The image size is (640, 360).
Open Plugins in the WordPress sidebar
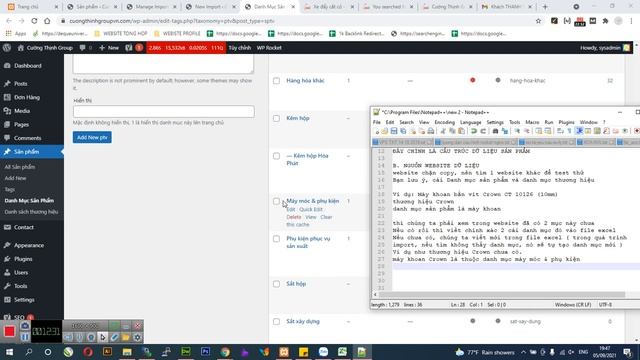[23, 259]
